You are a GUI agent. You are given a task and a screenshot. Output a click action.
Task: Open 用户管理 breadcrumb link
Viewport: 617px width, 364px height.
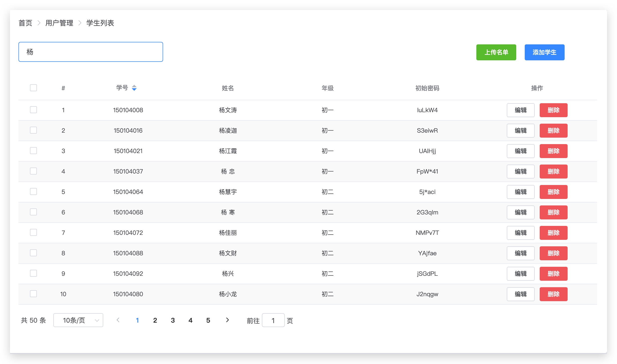click(59, 23)
